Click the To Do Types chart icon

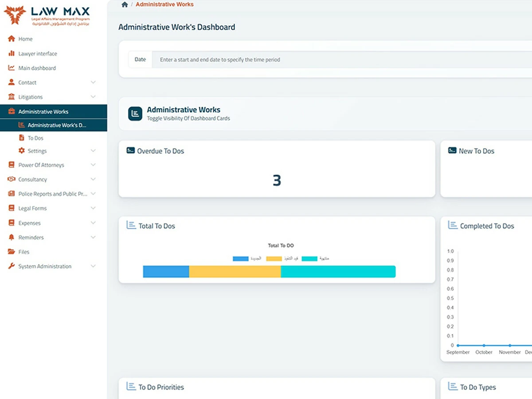pos(453,387)
